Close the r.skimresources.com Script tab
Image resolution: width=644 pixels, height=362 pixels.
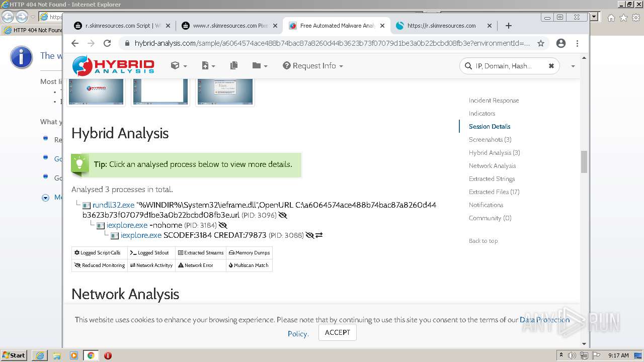click(168, 26)
